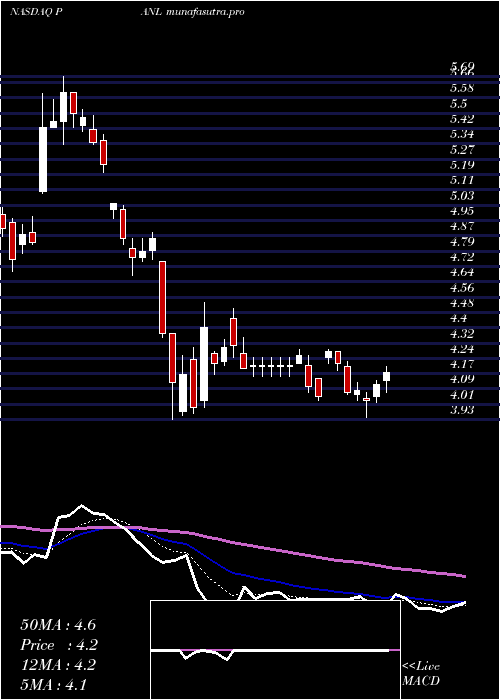The width and height of the screenshot is (500, 700).
Task: Click the 5.27 price axis label
Action: (462, 149)
